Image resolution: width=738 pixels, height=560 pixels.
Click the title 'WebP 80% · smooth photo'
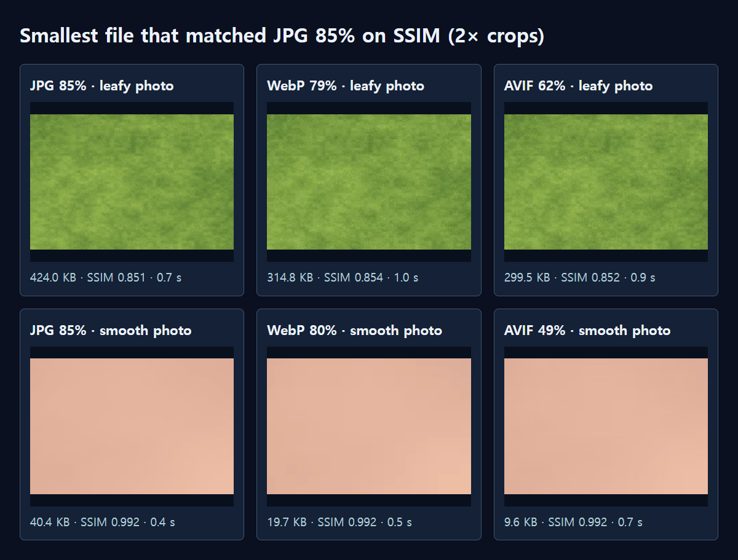pyautogui.click(x=355, y=331)
